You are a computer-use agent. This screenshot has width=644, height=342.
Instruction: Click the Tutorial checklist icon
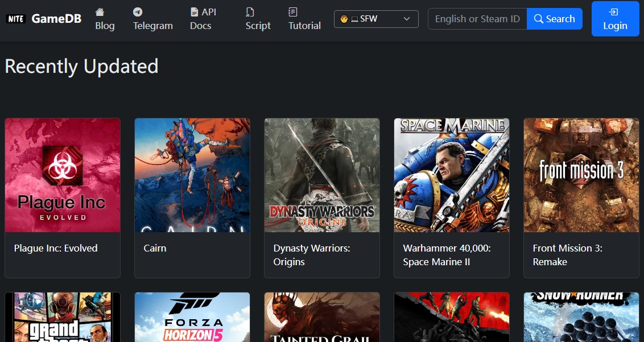[293, 12]
